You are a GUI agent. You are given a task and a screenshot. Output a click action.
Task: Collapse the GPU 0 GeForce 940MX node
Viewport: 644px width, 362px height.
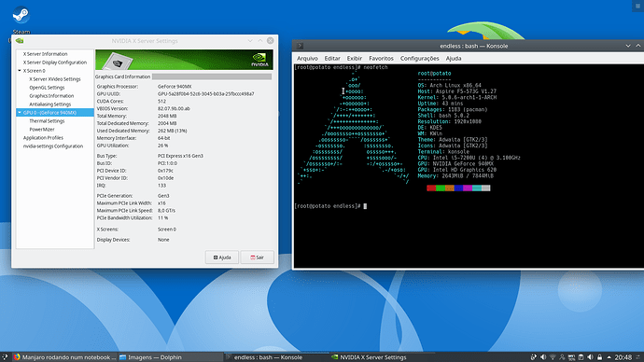point(20,113)
